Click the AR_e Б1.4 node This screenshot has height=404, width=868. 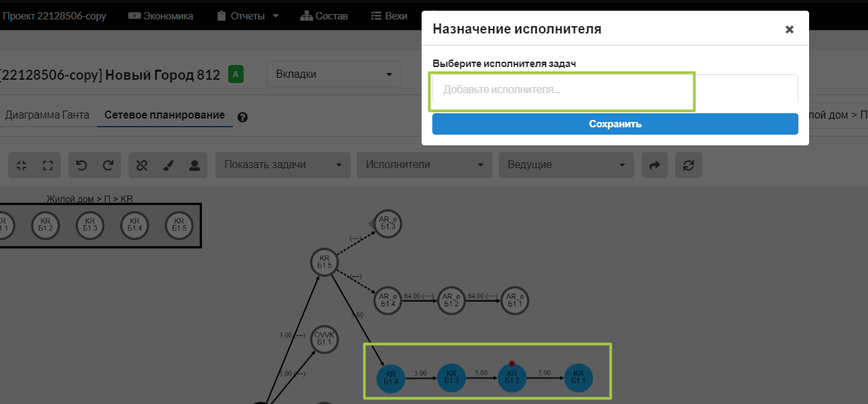click(x=388, y=299)
